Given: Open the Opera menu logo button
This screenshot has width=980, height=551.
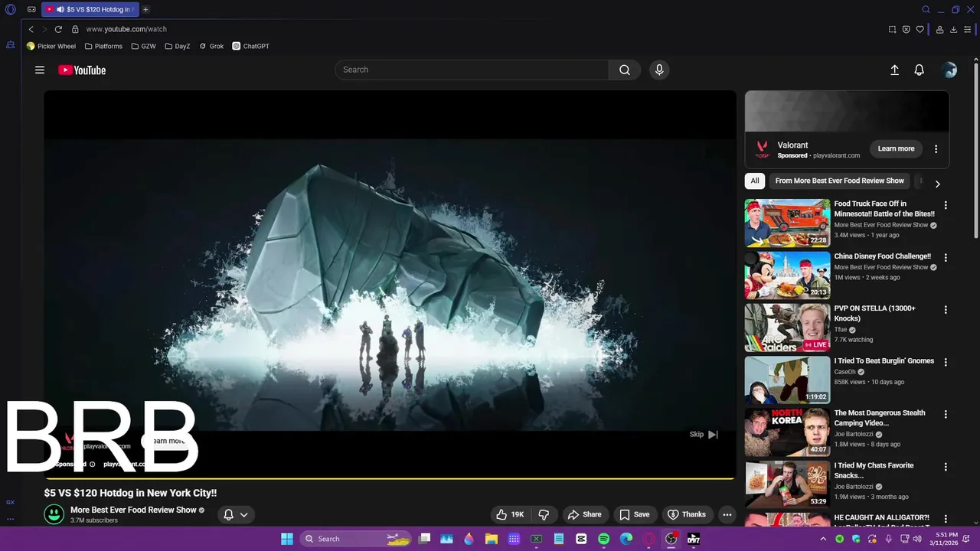Looking at the screenshot, I should 11,9.
